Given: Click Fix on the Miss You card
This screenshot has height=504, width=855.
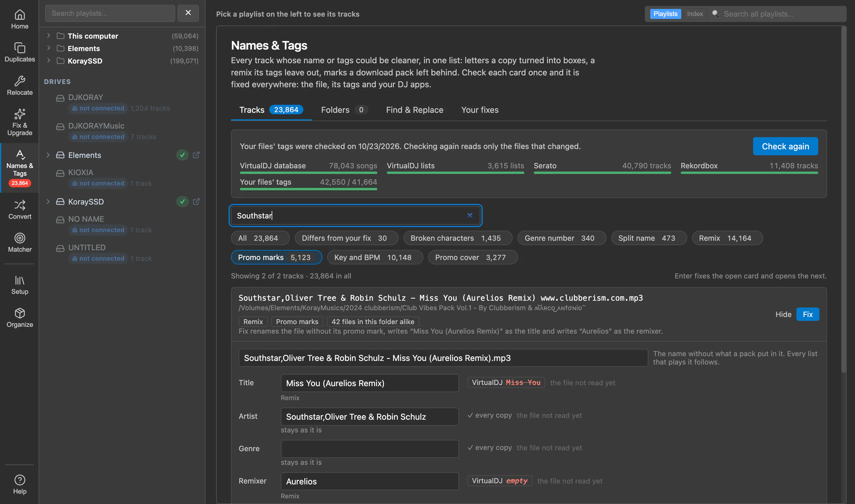Looking at the screenshot, I should tap(807, 314).
